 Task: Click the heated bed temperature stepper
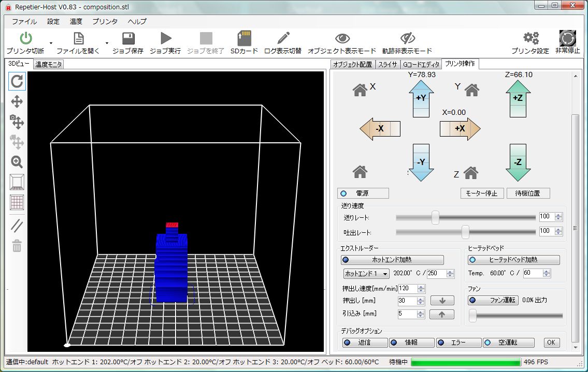pyautogui.click(x=547, y=273)
